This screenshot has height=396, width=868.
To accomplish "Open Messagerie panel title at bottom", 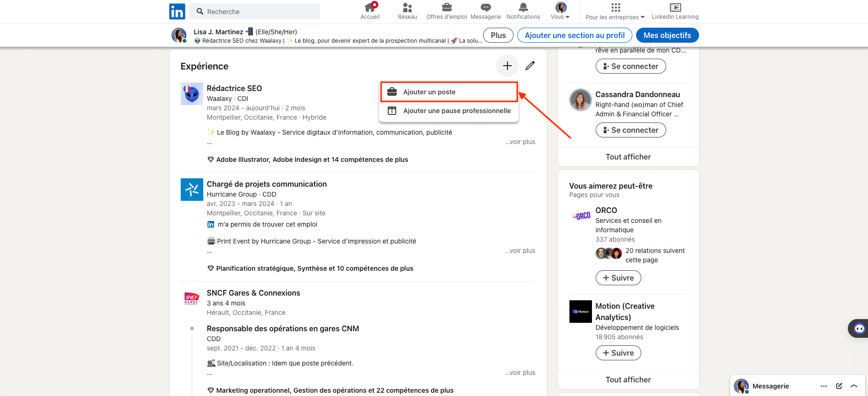I will click(770, 386).
